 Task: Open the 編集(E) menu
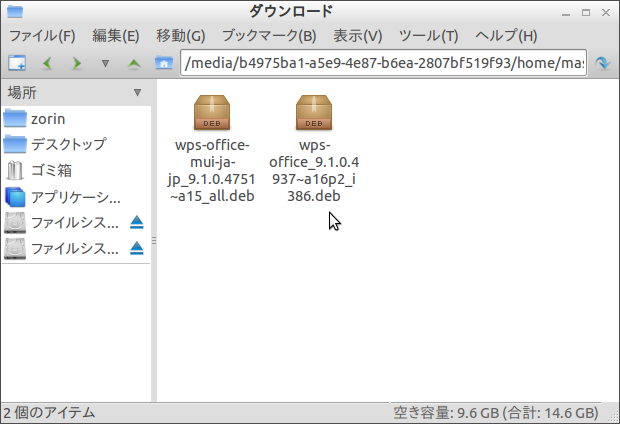(116, 36)
